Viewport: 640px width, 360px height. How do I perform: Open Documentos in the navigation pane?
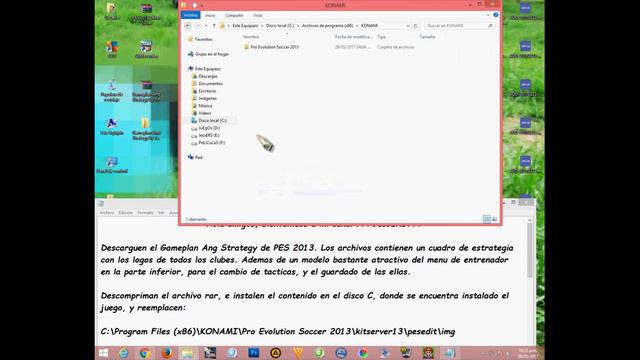[x=211, y=84]
